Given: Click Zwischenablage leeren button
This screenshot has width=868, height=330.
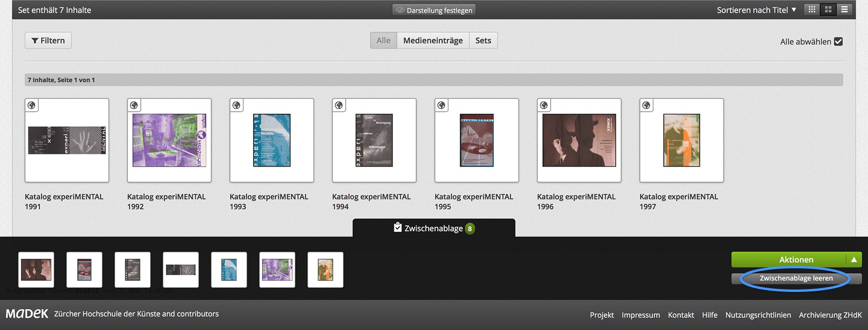Looking at the screenshot, I should pos(796,278).
